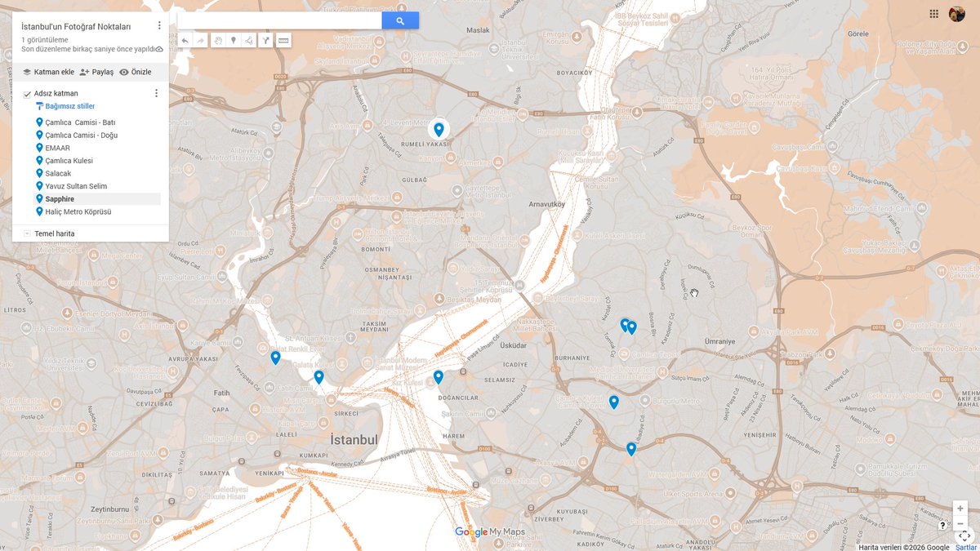Open Adsız katman layer options menu
This screenshot has height=551, width=980.
(157, 93)
